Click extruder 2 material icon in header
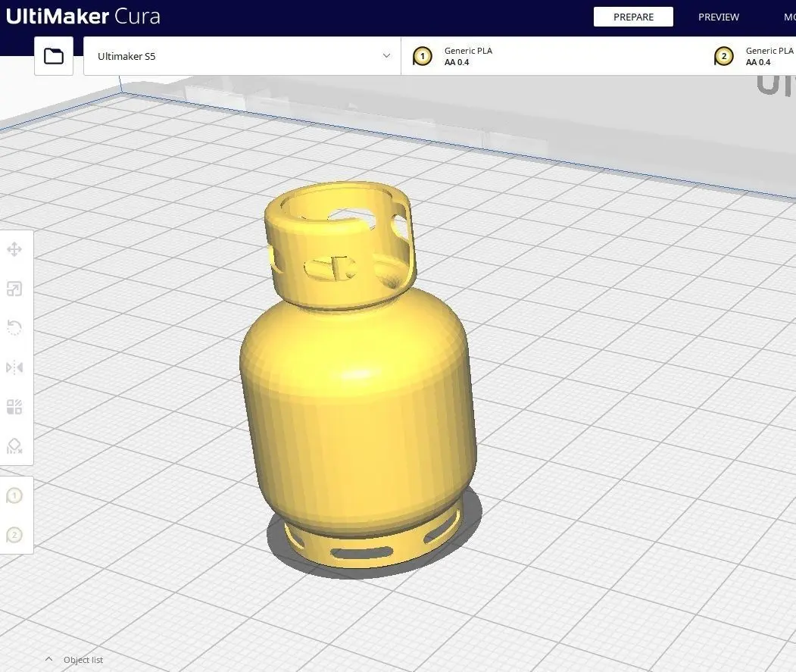 point(724,56)
